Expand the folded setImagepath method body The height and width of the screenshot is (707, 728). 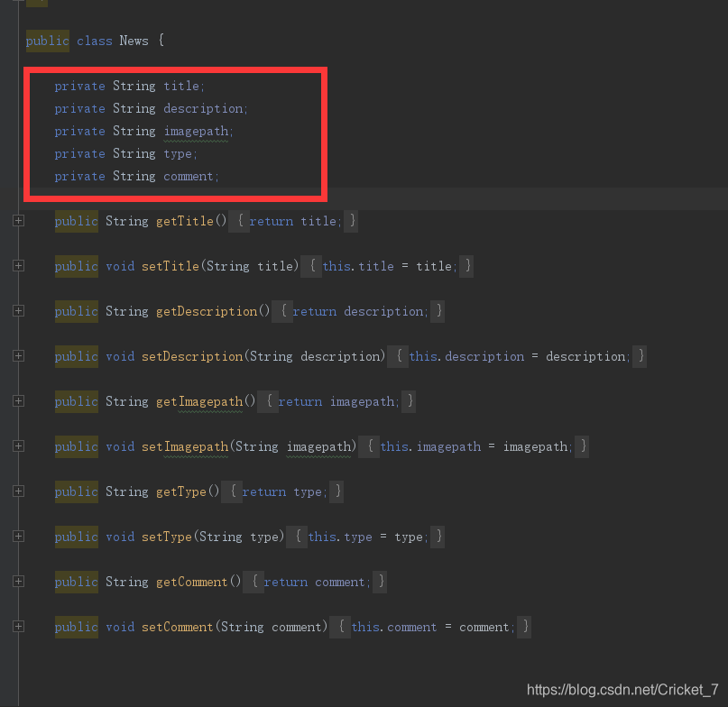(18, 445)
